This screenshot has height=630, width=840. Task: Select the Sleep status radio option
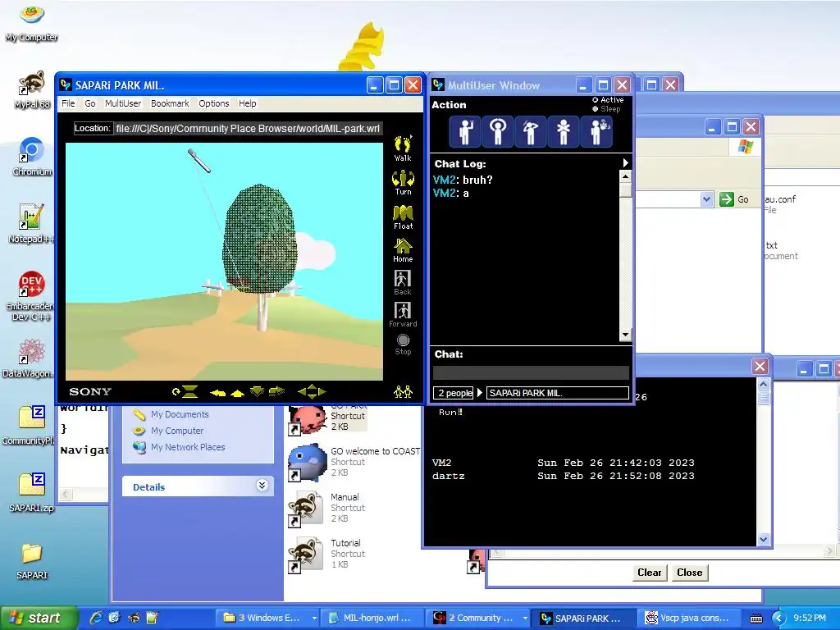(x=607, y=109)
